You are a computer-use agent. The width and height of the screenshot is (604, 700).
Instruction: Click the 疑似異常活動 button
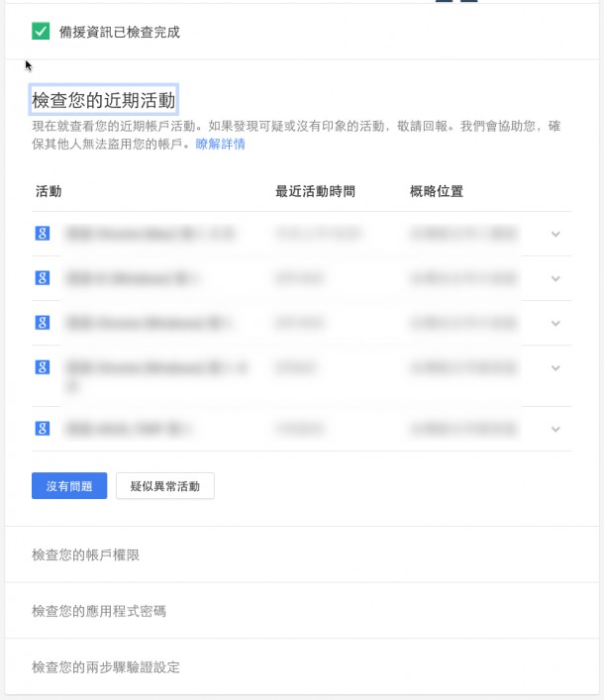pos(165,486)
